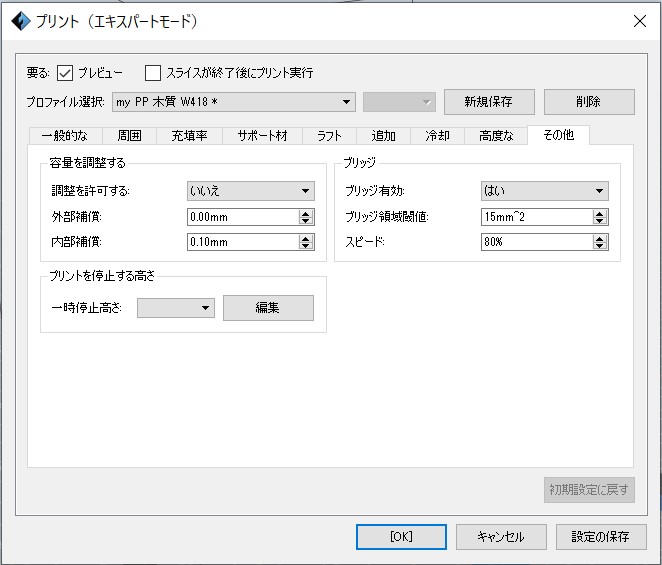Screen dimensions: 662x565
Task: Decrease 内部補償 with down arrow
Action: pyautogui.click(x=306, y=246)
